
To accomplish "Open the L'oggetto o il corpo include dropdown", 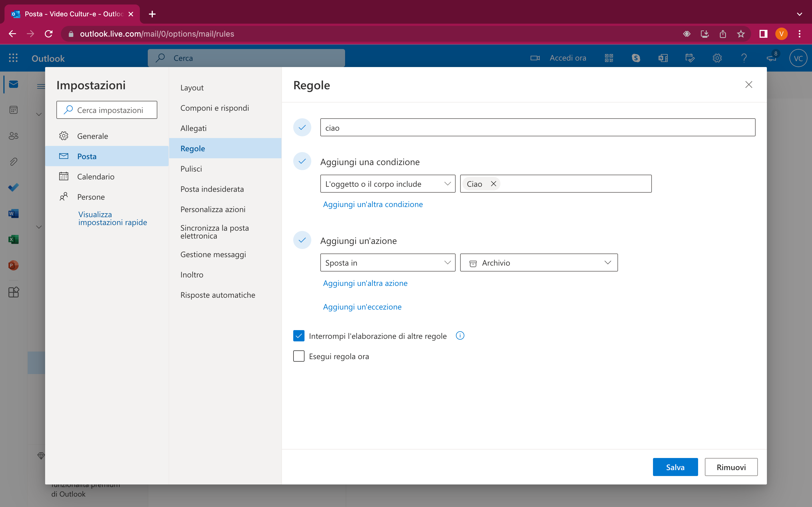I will click(388, 183).
